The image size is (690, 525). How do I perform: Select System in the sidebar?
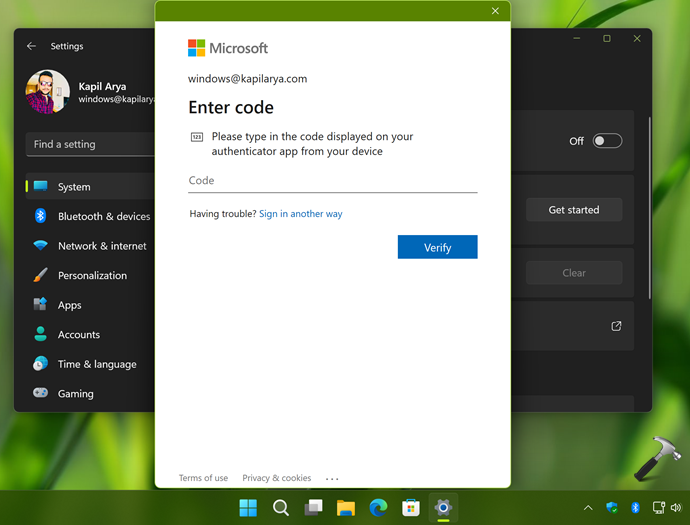[74, 187]
